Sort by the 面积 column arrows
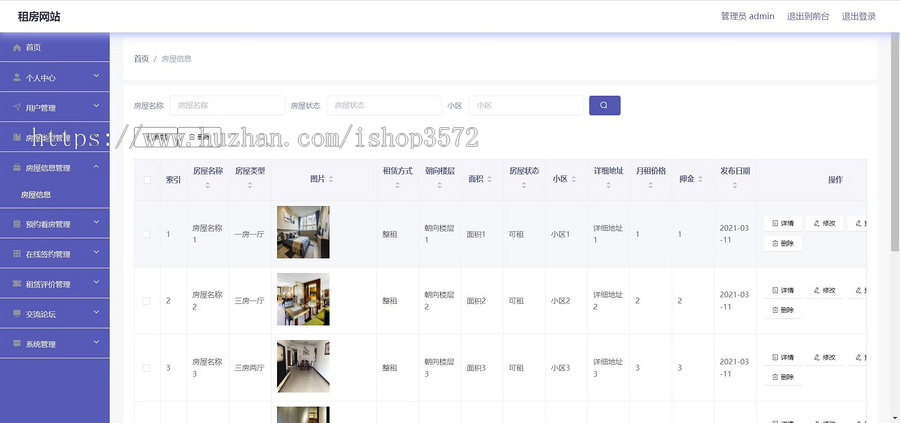This screenshot has width=900, height=423. tap(489, 180)
